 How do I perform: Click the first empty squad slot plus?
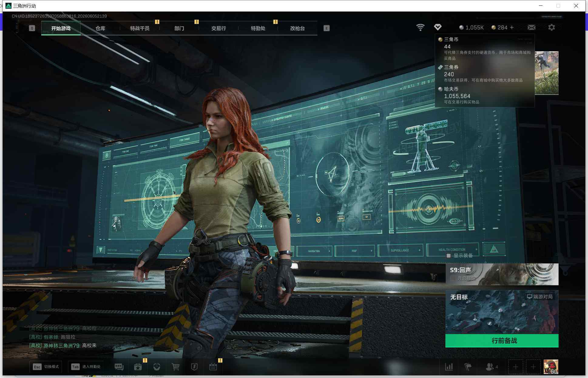pos(515,367)
